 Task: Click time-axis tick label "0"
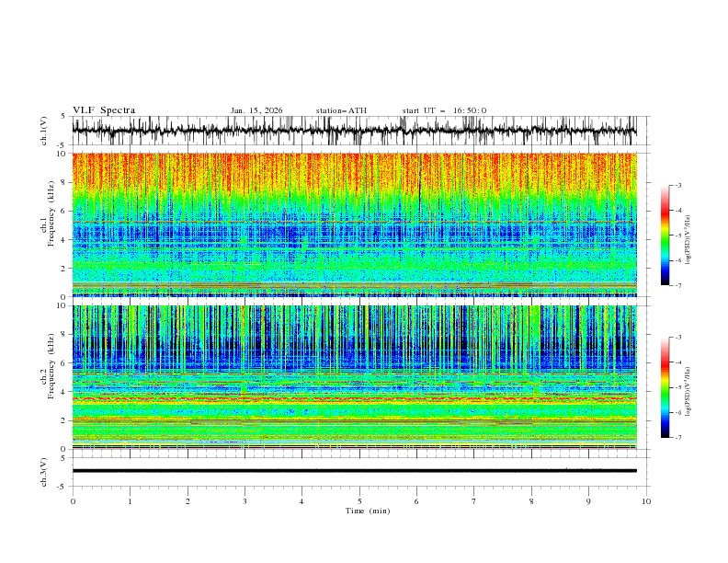73,501
